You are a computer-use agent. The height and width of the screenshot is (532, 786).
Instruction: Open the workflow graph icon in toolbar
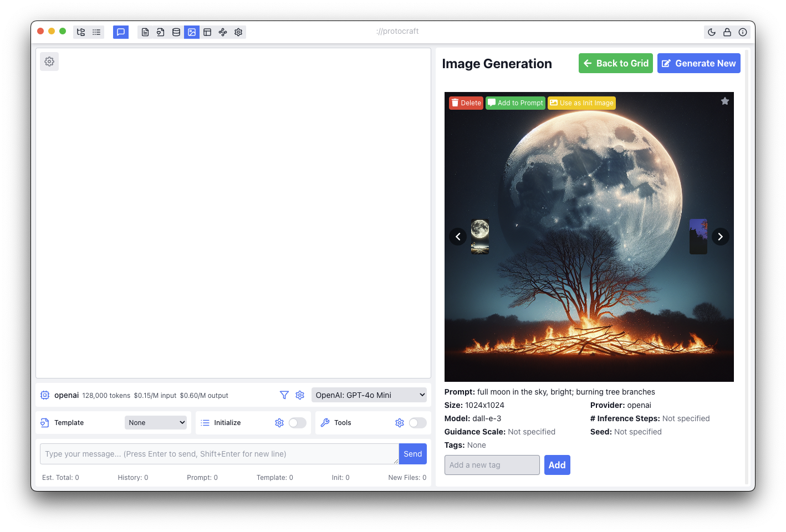coord(223,32)
